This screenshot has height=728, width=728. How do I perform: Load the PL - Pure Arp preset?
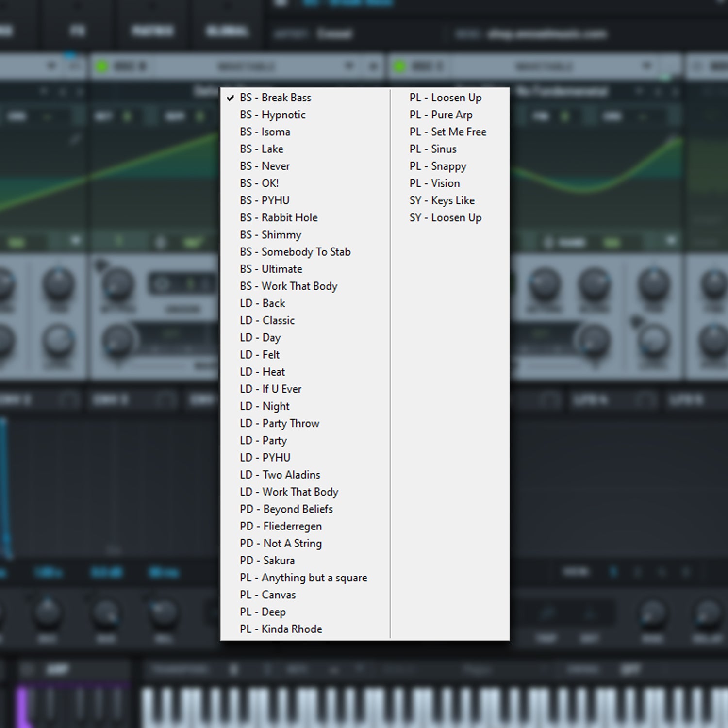point(441,115)
